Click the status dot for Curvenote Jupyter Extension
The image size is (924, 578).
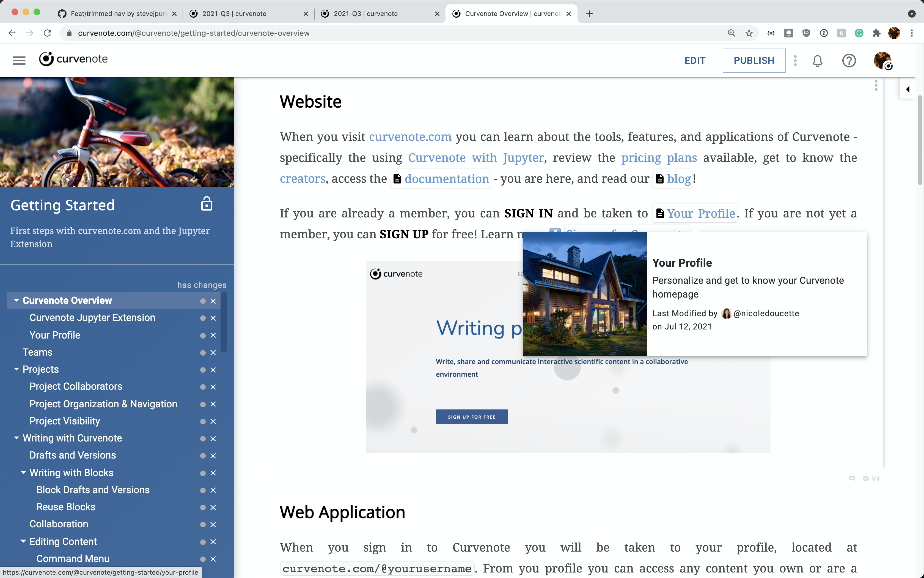coord(203,318)
